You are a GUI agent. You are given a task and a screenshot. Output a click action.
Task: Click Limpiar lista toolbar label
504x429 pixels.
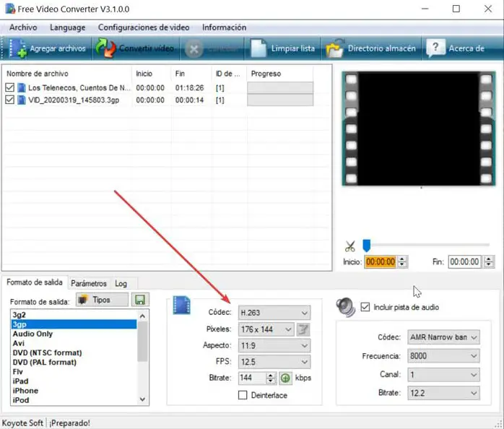coord(293,48)
